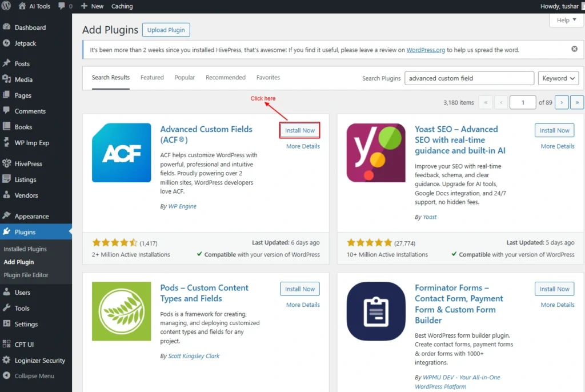The width and height of the screenshot is (585, 392).
Task: Switch to the Featured tab
Action: click(152, 78)
